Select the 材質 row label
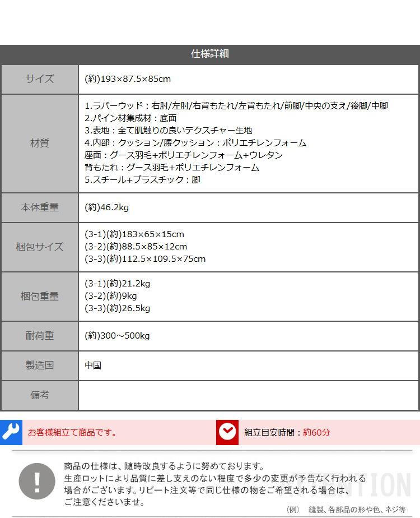The image size is (420, 518). click(40, 143)
